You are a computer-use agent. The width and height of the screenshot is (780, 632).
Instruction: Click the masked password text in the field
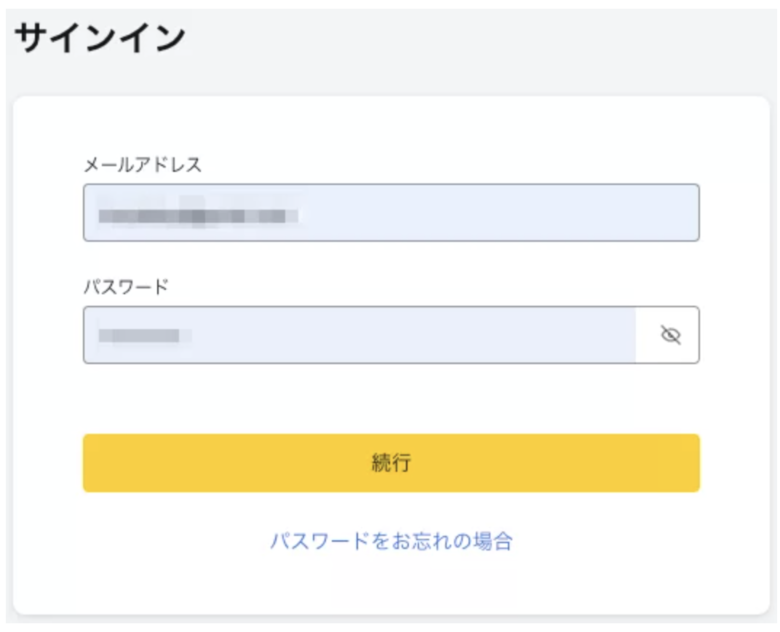pyautogui.click(x=144, y=335)
